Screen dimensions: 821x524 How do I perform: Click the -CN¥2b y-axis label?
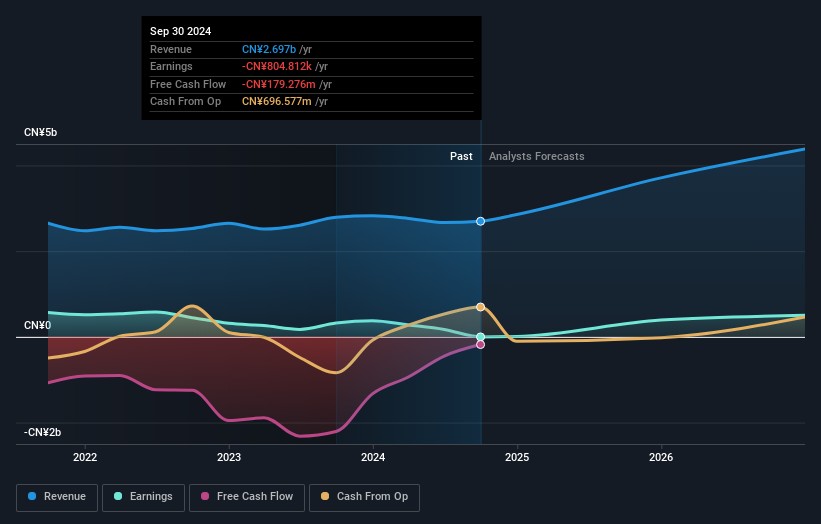click(x=42, y=432)
